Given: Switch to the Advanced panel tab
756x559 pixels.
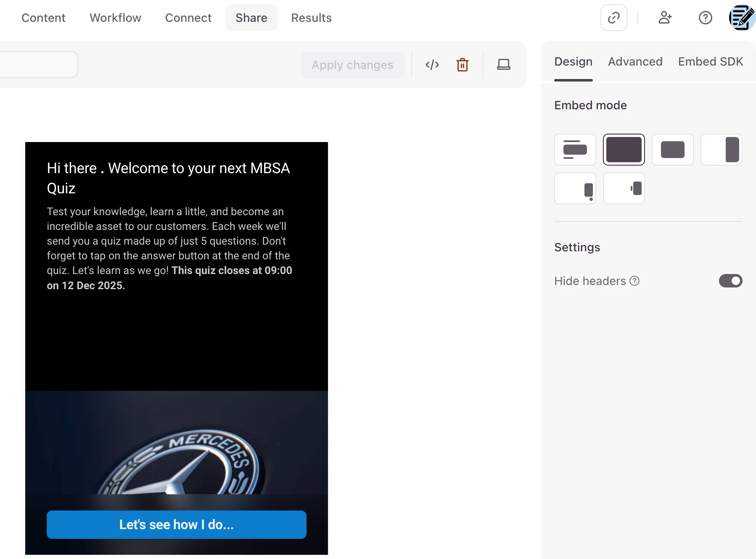Looking at the screenshot, I should pyautogui.click(x=635, y=62).
